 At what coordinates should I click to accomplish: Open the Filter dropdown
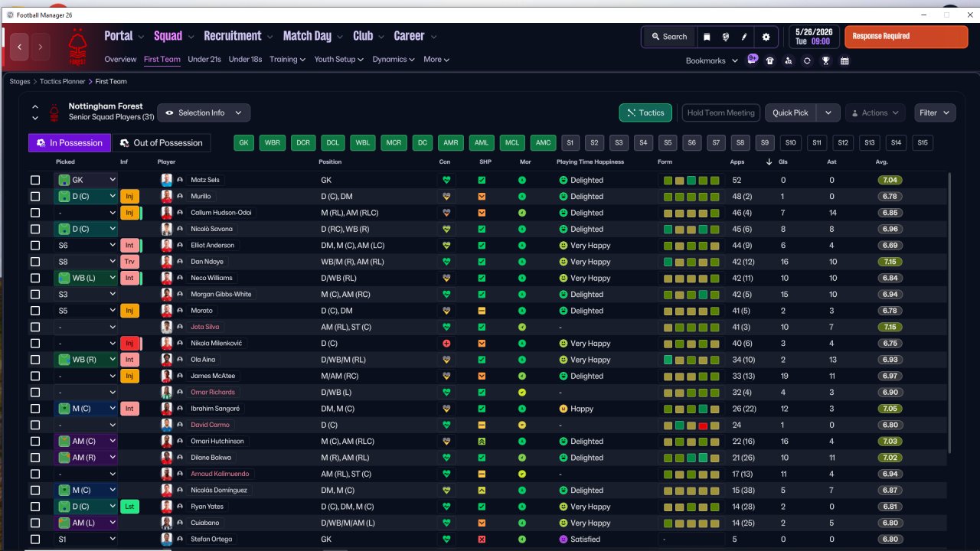[935, 112]
